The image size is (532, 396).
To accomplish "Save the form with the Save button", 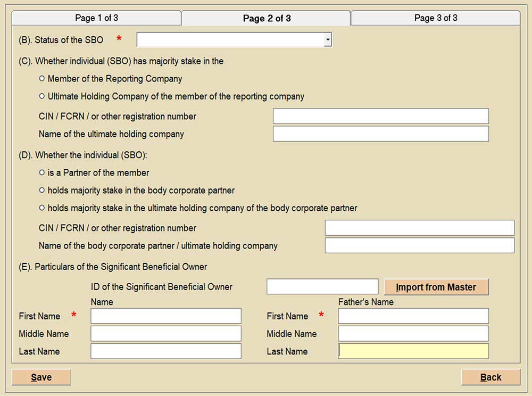I will [x=41, y=377].
